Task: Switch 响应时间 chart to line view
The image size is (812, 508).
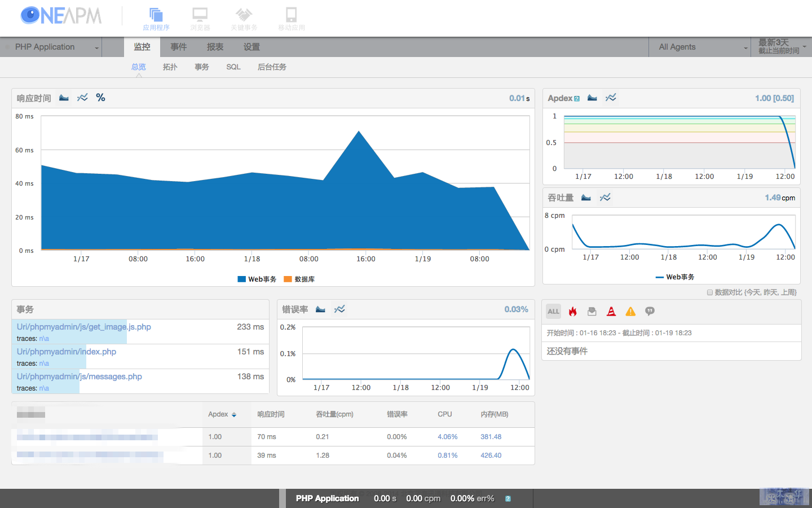Action: (x=82, y=98)
